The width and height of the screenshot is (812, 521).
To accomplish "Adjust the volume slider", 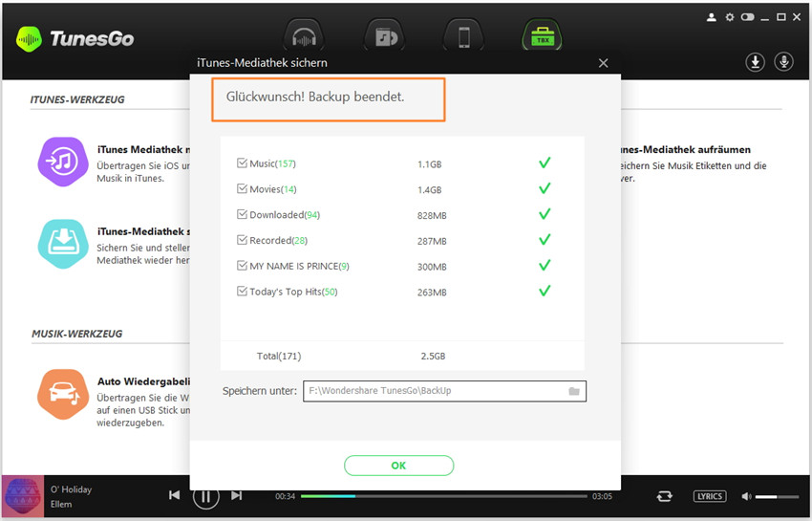I will click(777, 497).
